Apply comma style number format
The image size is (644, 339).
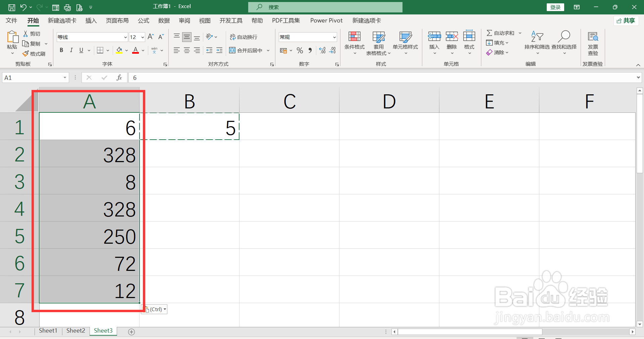[x=310, y=50]
